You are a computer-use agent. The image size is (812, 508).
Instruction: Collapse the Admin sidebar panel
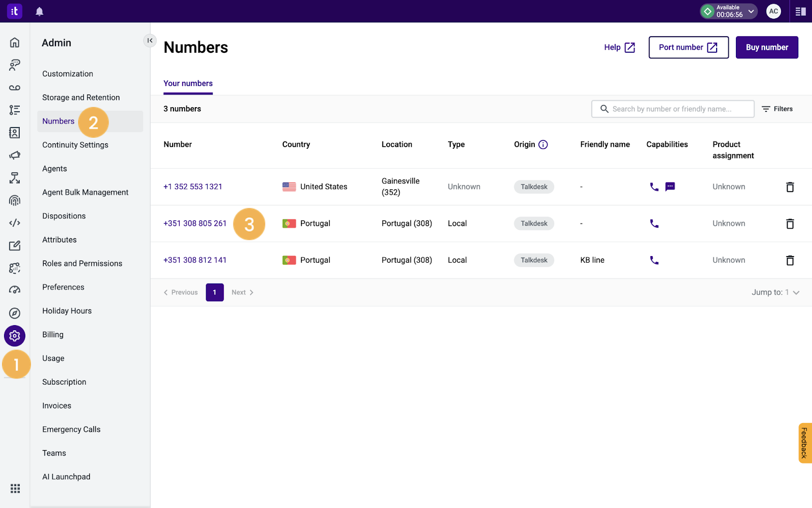(150, 40)
